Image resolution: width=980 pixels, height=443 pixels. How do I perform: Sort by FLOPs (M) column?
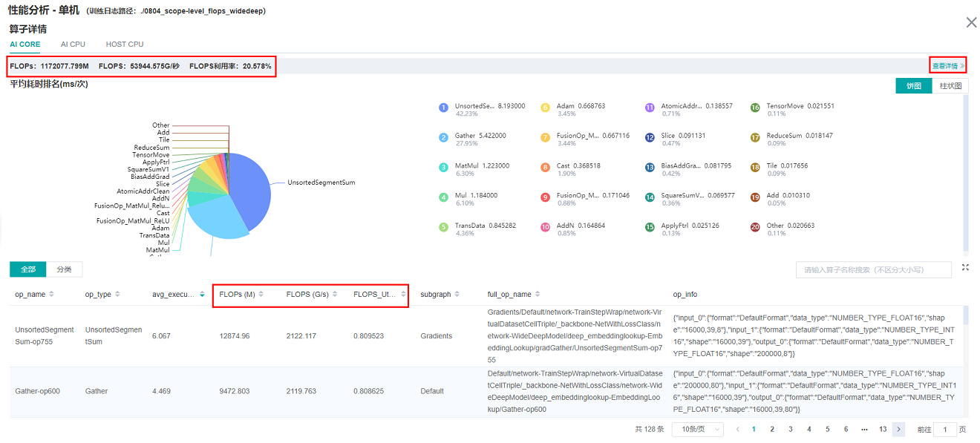click(261, 295)
